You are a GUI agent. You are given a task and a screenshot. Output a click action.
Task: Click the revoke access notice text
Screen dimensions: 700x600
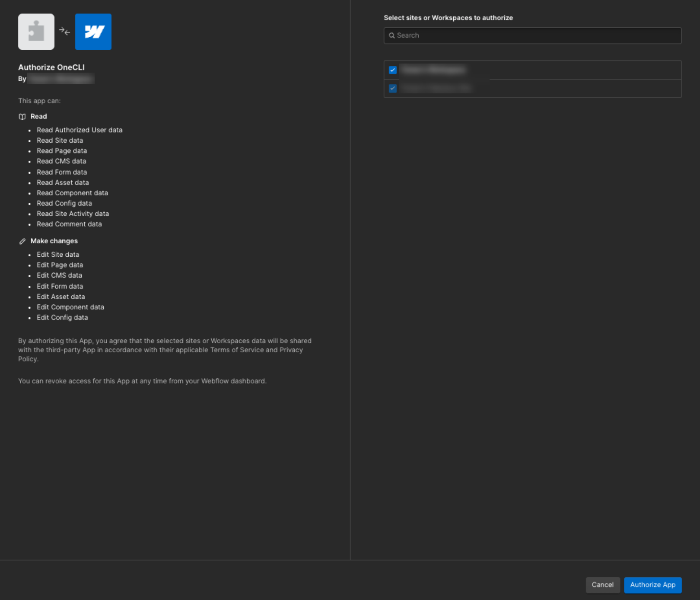(x=143, y=381)
